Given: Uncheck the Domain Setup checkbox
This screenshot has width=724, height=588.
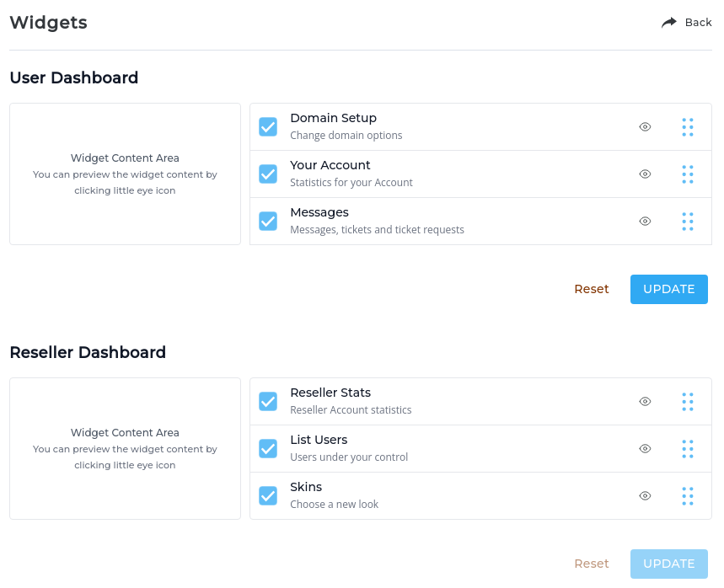Looking at the screenshot, I should [x=268, y=126].
